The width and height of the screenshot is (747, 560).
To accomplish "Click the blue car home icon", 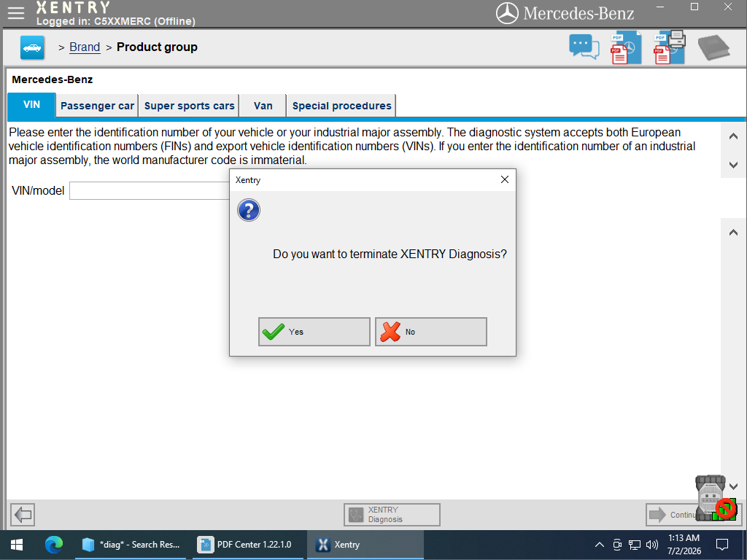I will pos(32,47).
